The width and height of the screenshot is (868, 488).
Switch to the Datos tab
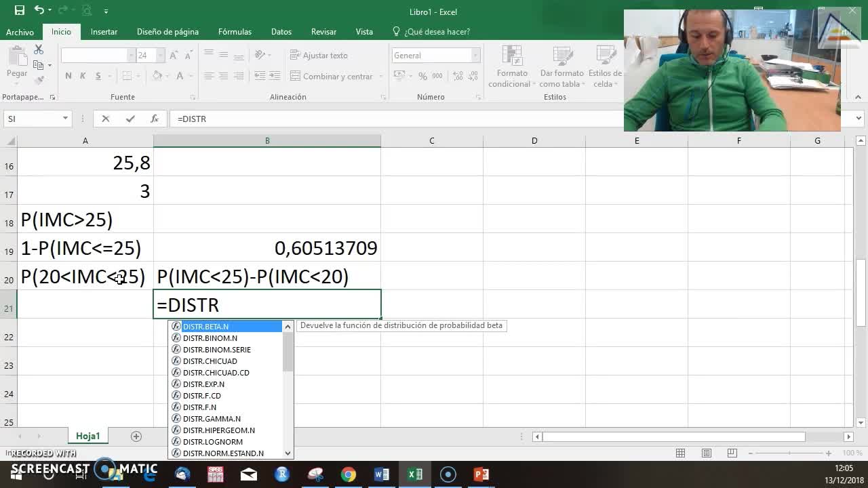(x=281, y=32)
